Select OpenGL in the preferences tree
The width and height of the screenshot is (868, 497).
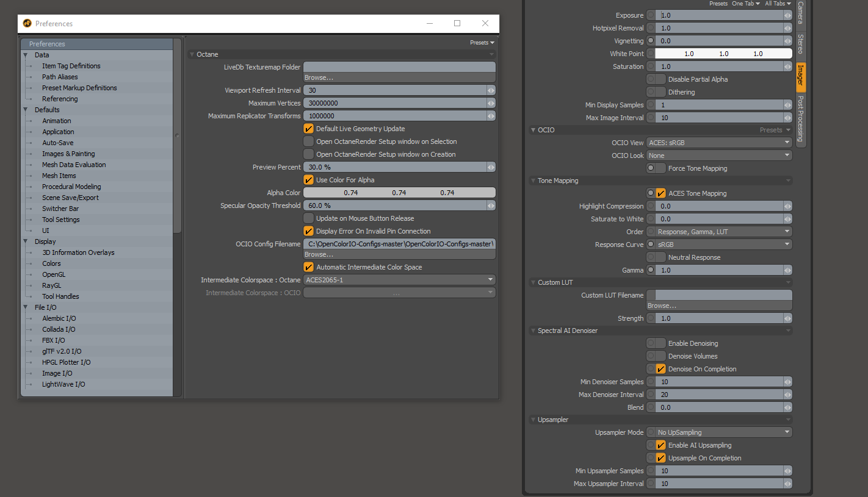tap(54, 274)
